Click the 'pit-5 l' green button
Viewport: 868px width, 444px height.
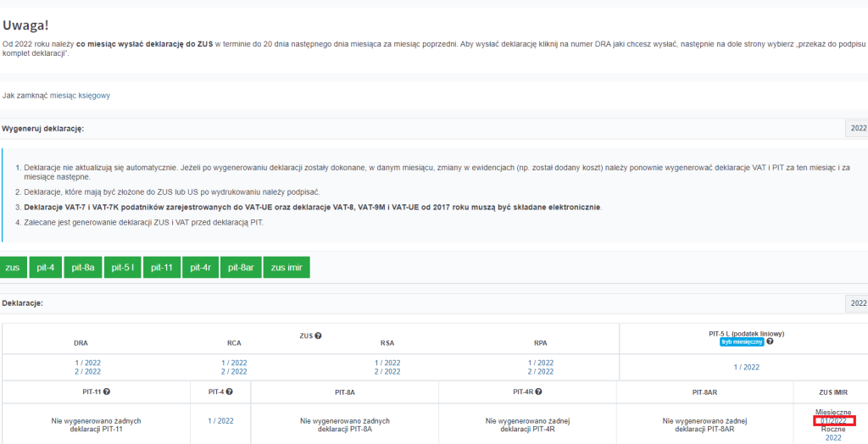[x=122, y=267]
